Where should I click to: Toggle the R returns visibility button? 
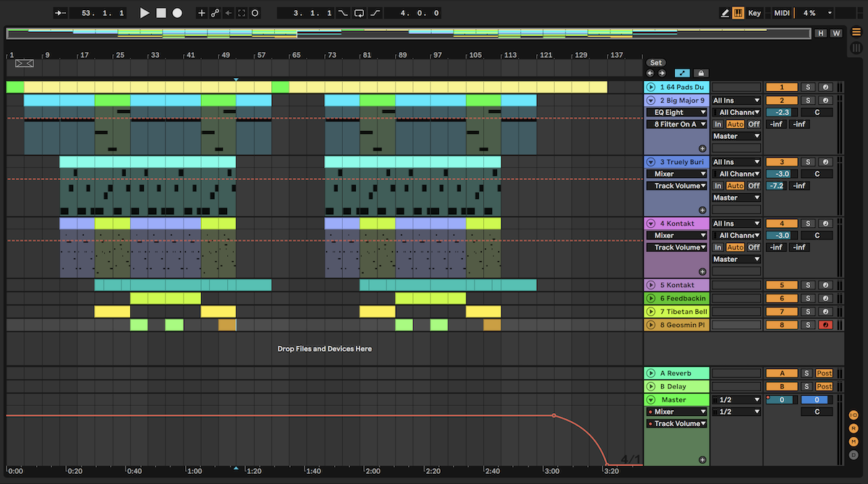(x=854, y=428)
